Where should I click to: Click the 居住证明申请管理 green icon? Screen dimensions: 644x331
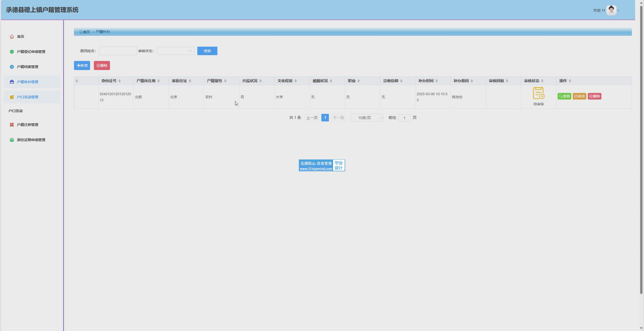point(12,140)
